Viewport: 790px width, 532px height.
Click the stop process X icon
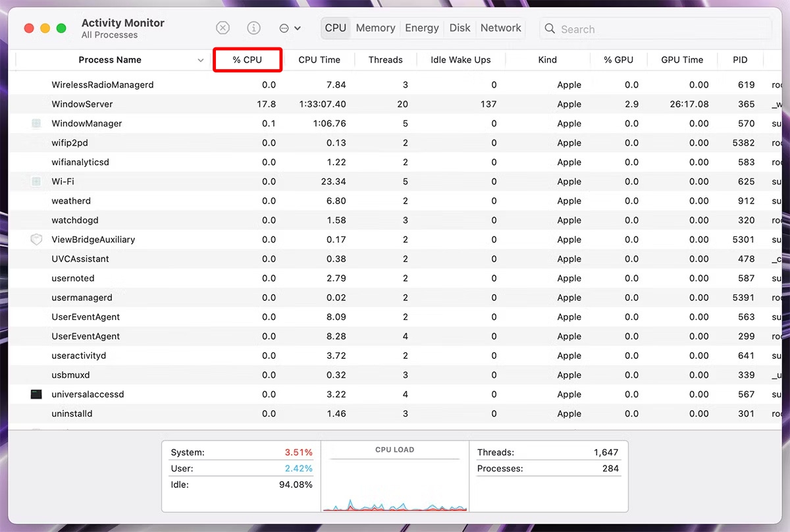[223, 28]
